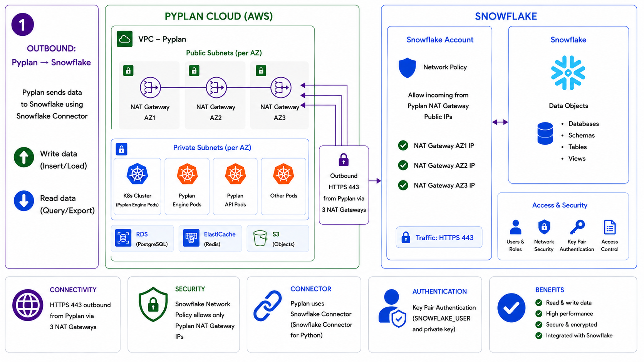The width and height of the screenshot is (644, 362).
Task: Click the Integrated with Snowflake checkmark
Action: [x=539, y=335]
